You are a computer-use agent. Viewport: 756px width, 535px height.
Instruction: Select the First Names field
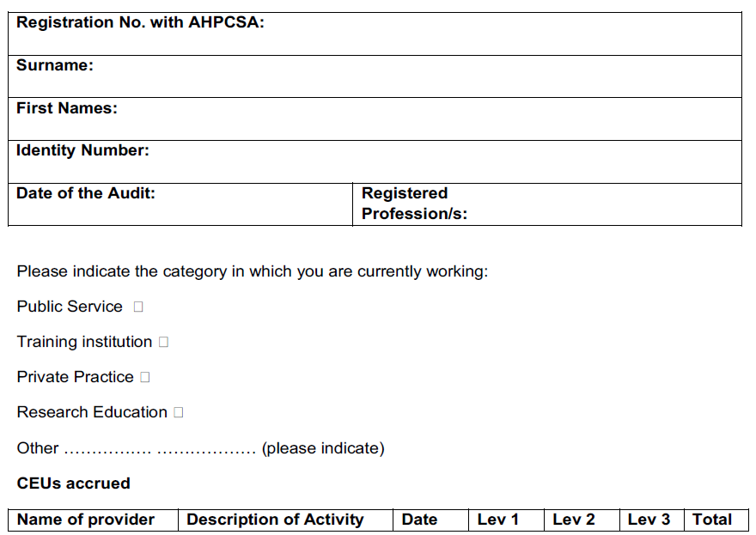pos(375,119)
